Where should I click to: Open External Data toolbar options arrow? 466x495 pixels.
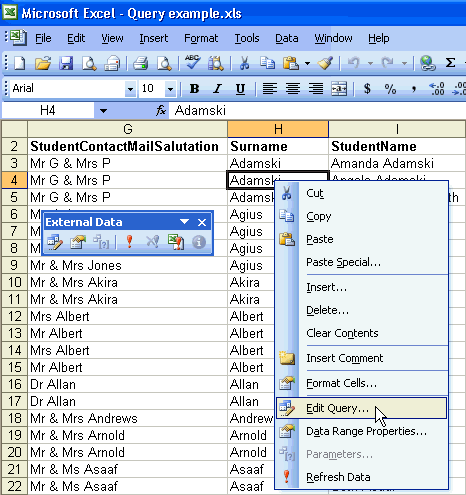pos(184,221)
